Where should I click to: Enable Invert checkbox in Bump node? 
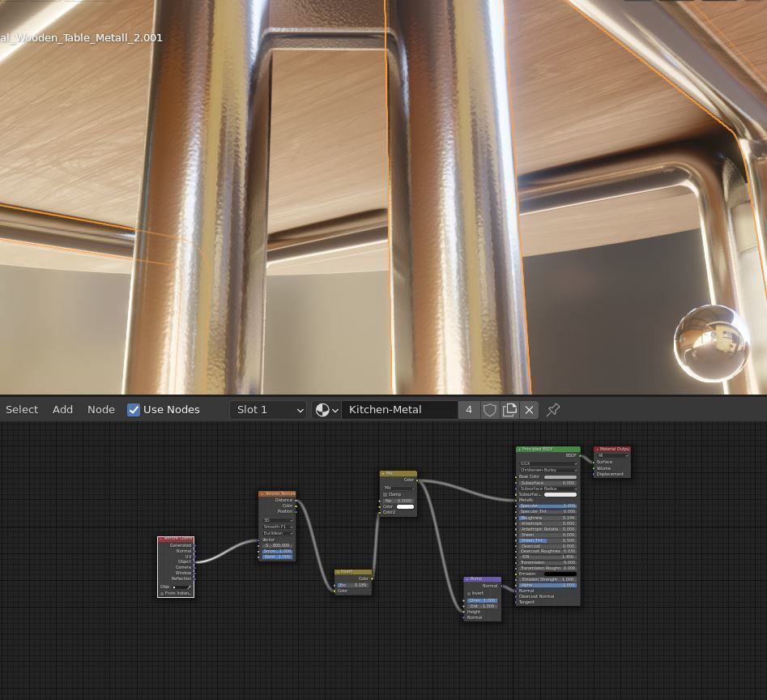point(469,593)
